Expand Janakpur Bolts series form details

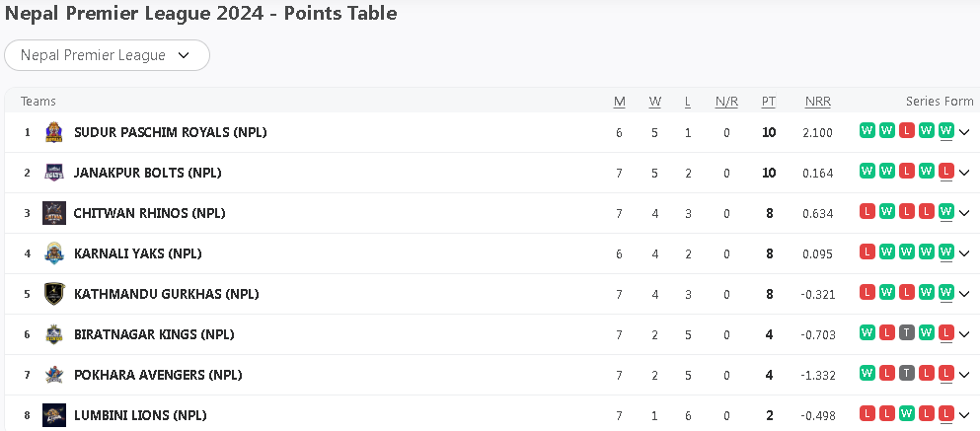point(964,173)
